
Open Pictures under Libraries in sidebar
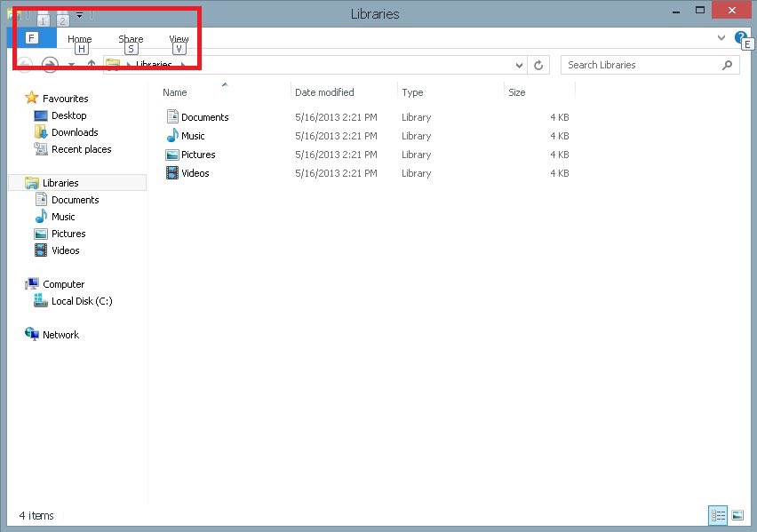pos(68,234)
